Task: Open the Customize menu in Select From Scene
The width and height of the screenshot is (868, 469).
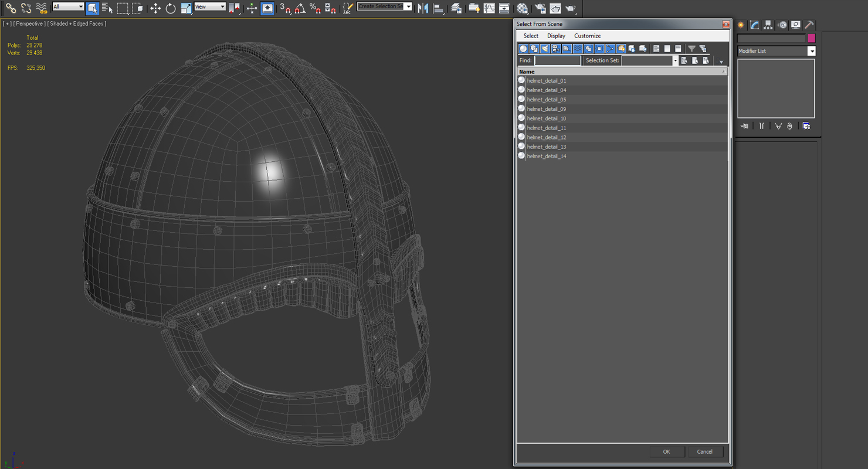Action: pos(587,36)
